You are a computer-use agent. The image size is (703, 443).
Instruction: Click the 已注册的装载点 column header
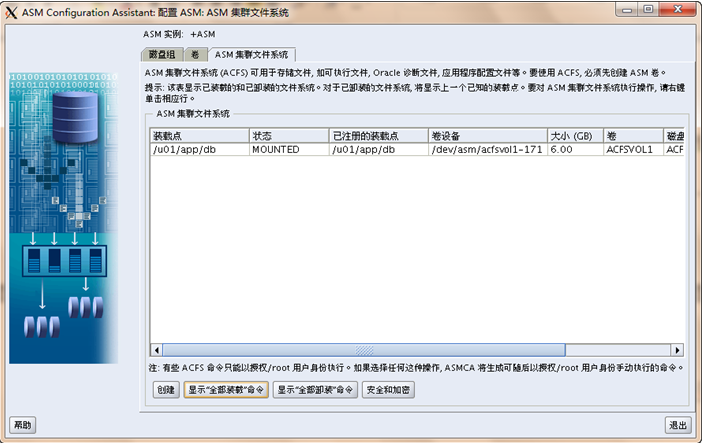click(378, 136)
